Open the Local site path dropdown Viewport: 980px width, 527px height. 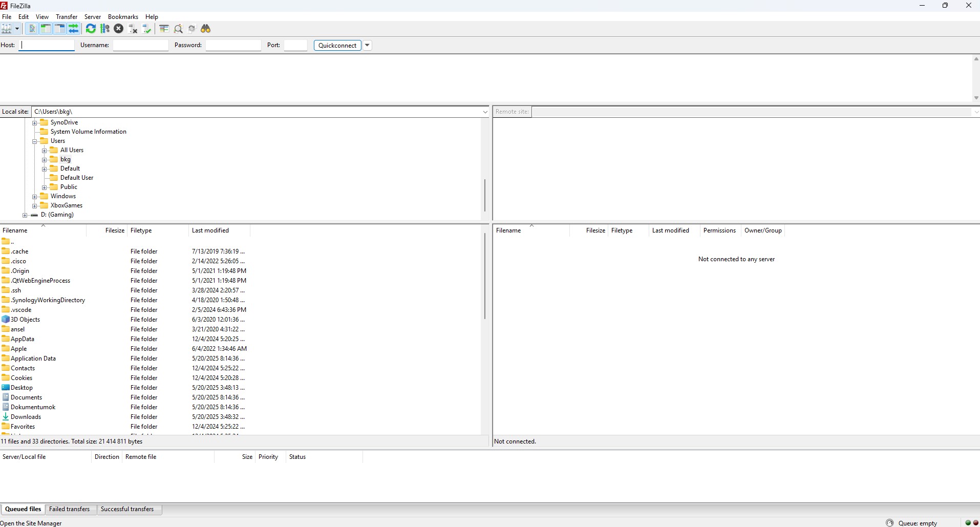(485, 112)
